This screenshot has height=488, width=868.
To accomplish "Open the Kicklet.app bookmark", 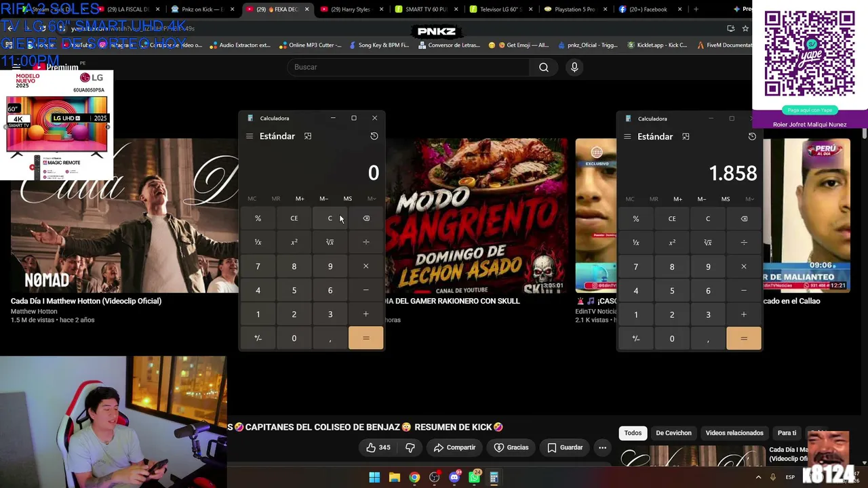I will [657, 45].
